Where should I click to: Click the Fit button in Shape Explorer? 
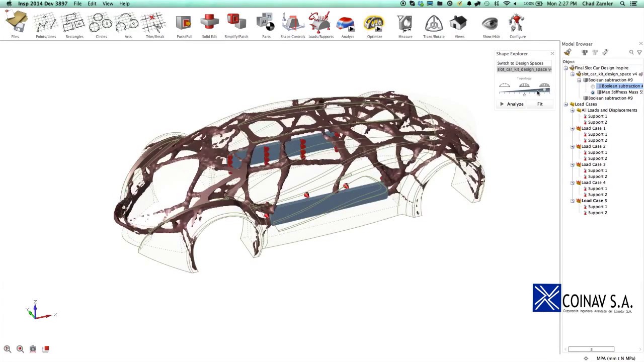(540, 104)
